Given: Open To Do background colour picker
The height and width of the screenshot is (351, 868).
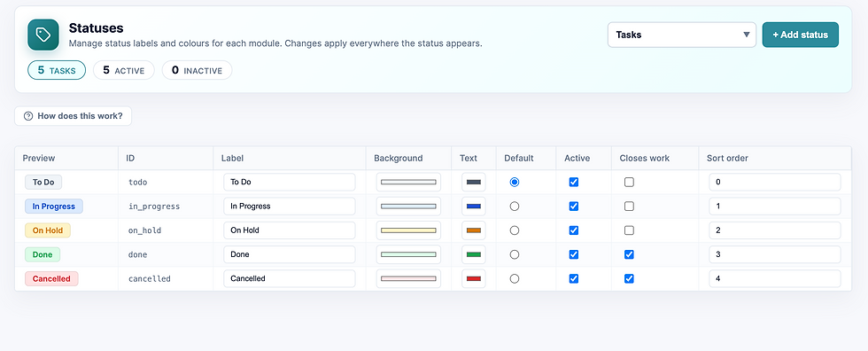Looking at the screenshot, I should (408, 182).
